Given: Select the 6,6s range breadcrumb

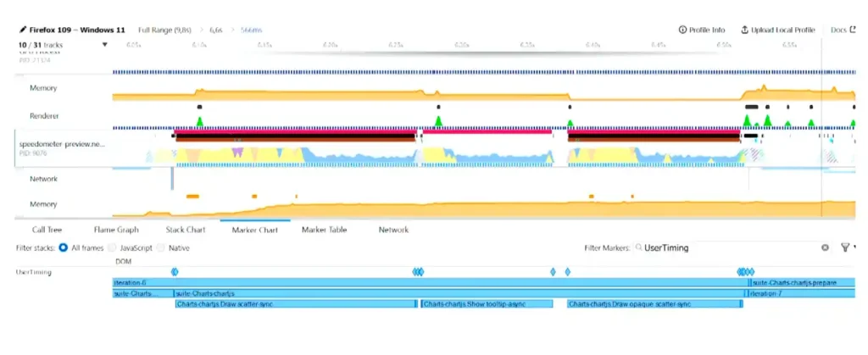Looking at the screenshot, I should pyautogui.click(x=214, y=30).
